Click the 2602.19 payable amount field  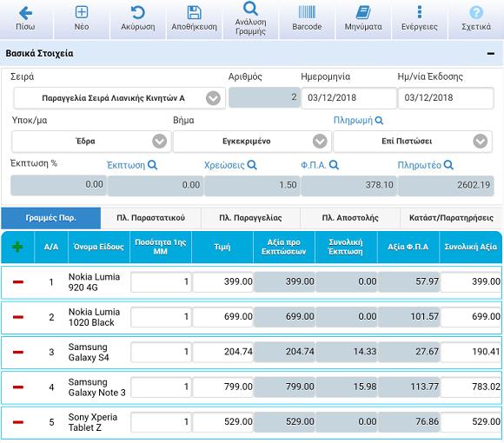tap(446, 185)
